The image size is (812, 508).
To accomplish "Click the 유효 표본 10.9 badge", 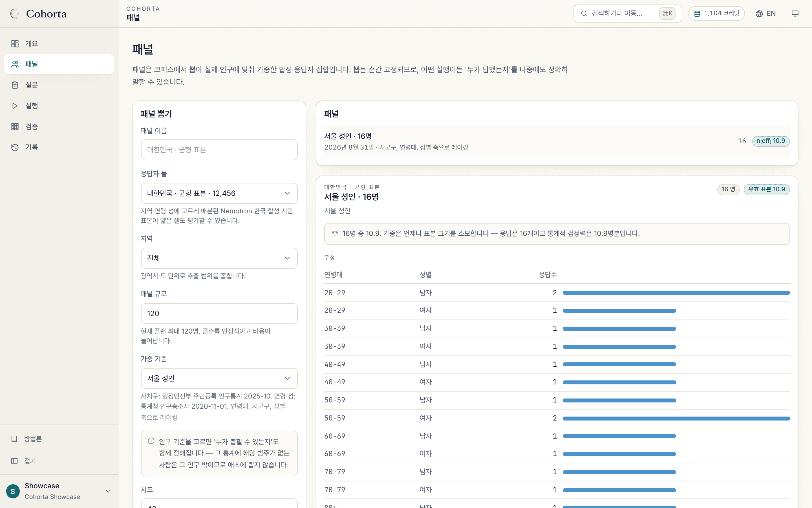I will [766, 189].
